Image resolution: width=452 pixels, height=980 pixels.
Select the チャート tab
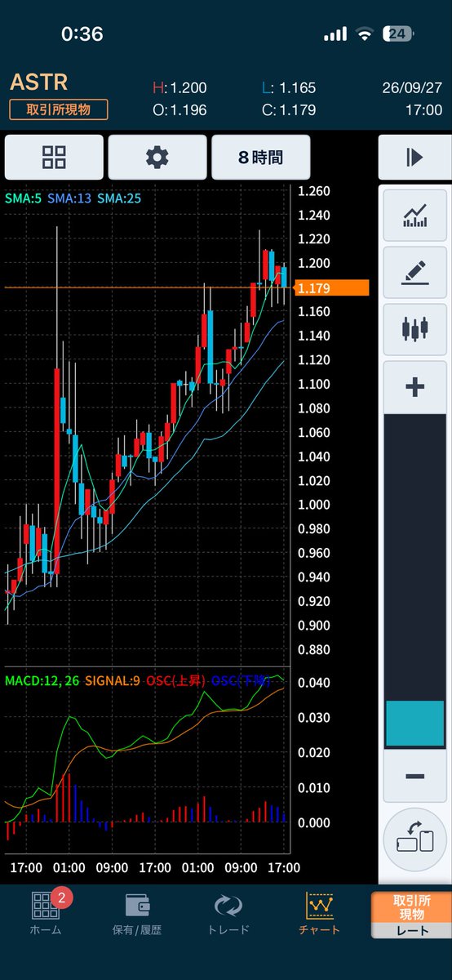[x=318, y=913]
